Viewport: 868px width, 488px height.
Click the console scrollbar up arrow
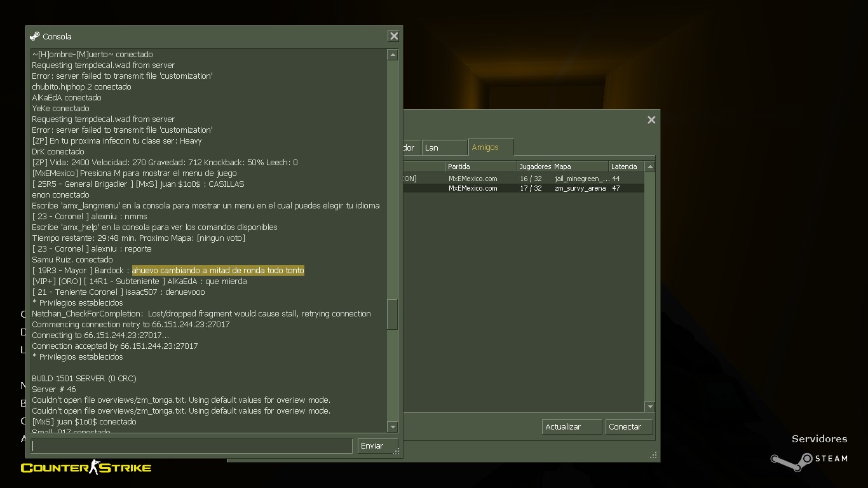pyautogui.click(x=393, y=55)
